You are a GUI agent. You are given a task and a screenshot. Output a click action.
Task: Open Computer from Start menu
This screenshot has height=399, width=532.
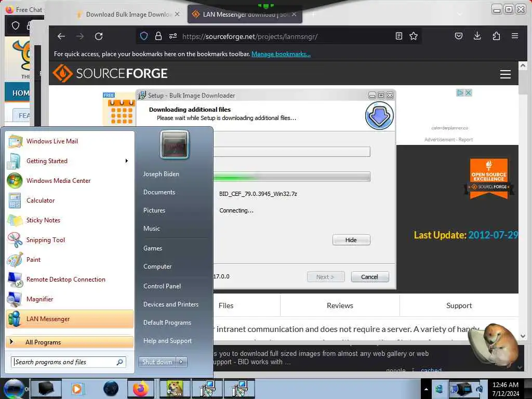click(x=157, y=267)
